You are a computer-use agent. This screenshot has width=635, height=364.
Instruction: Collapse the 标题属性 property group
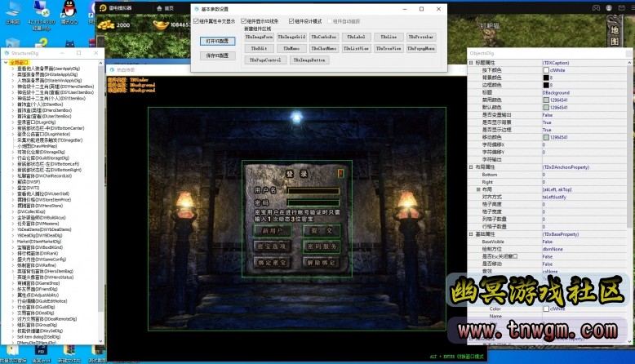(x=471, y=63)
